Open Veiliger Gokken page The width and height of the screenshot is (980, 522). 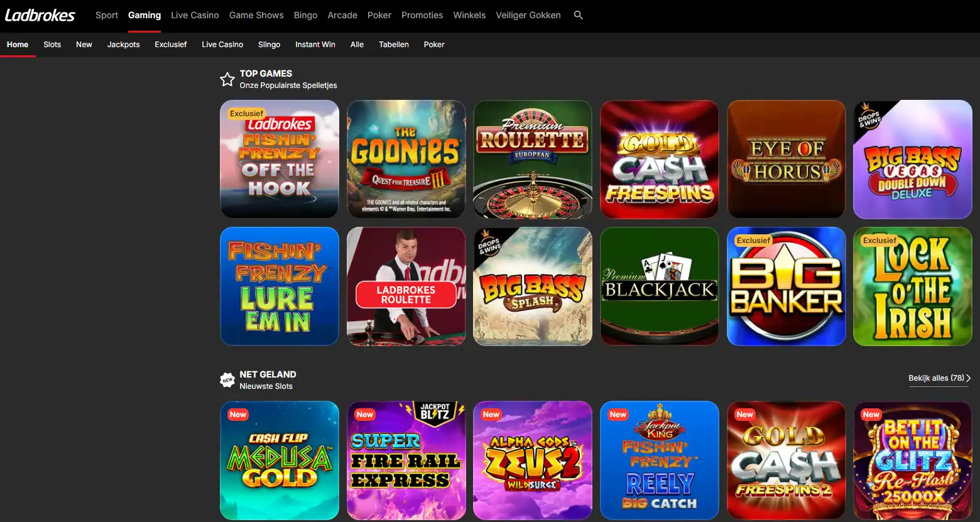point(528,15)
